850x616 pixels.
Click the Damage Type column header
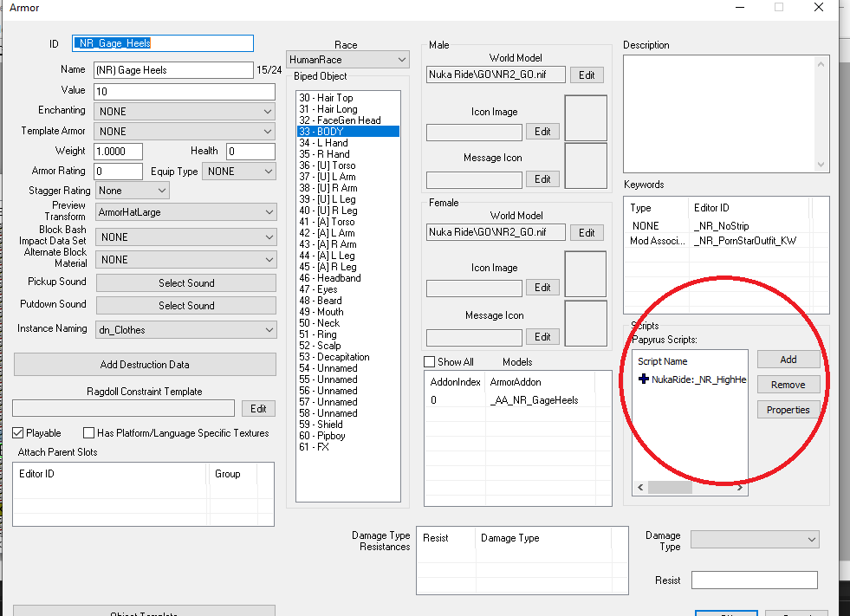542,538
